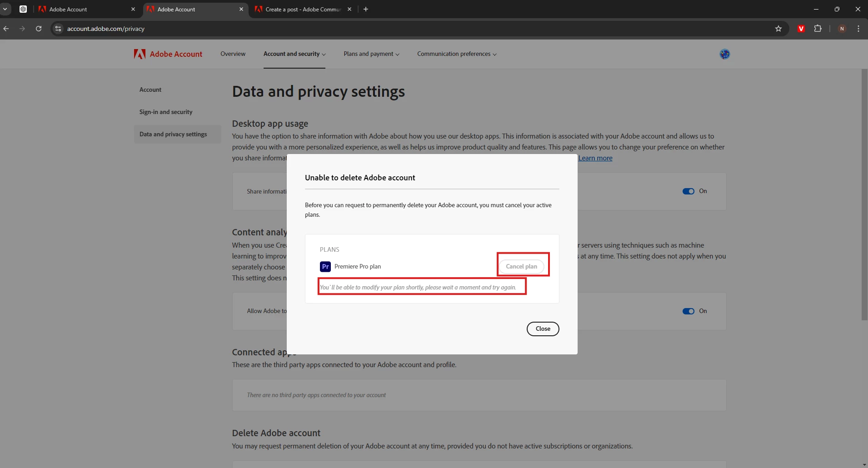Click Desktop app usage heading
The width and height of the screenshot is (868, 468).
point(270,124)
